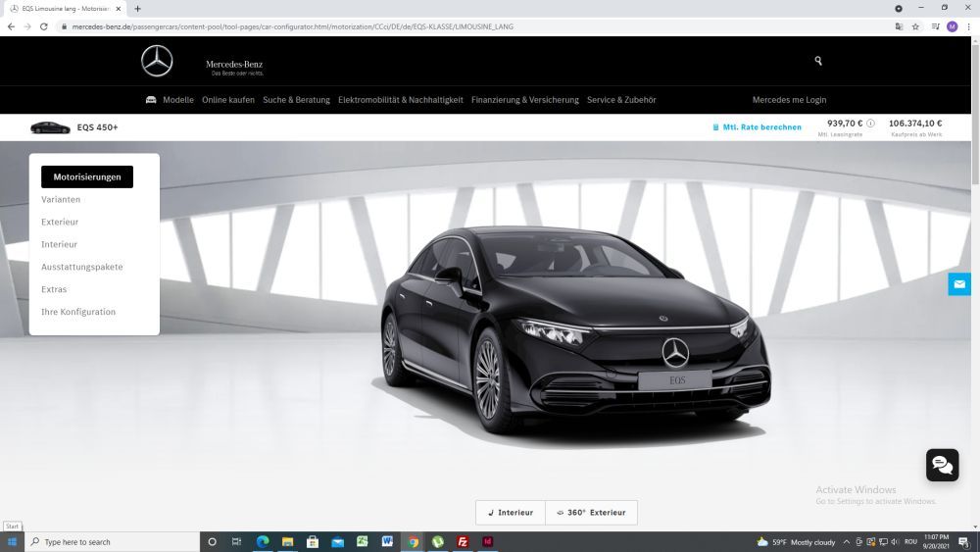Open Elektromobilität & Nachhaltigkeit menu

click(401, 100)
